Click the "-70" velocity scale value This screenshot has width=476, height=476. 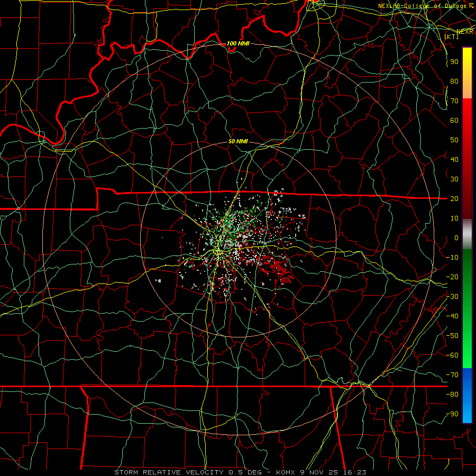pos(452,375)
